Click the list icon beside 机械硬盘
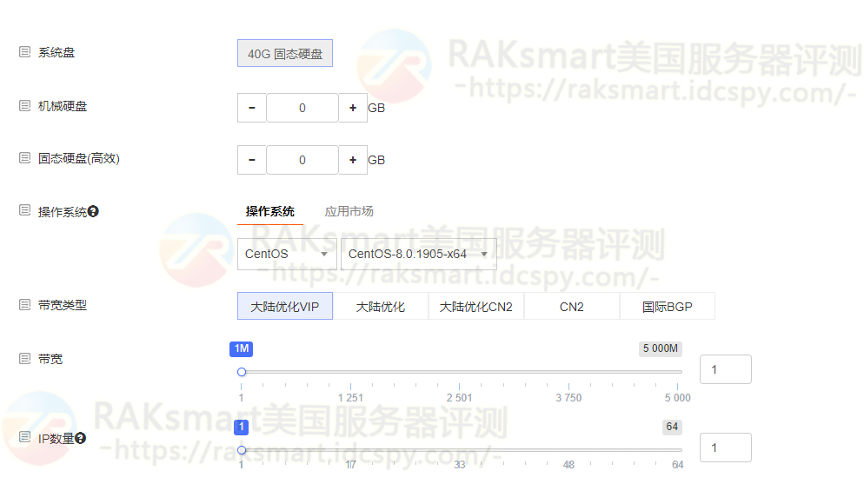This screenshot has width=864, height=504. click(25, 105)
